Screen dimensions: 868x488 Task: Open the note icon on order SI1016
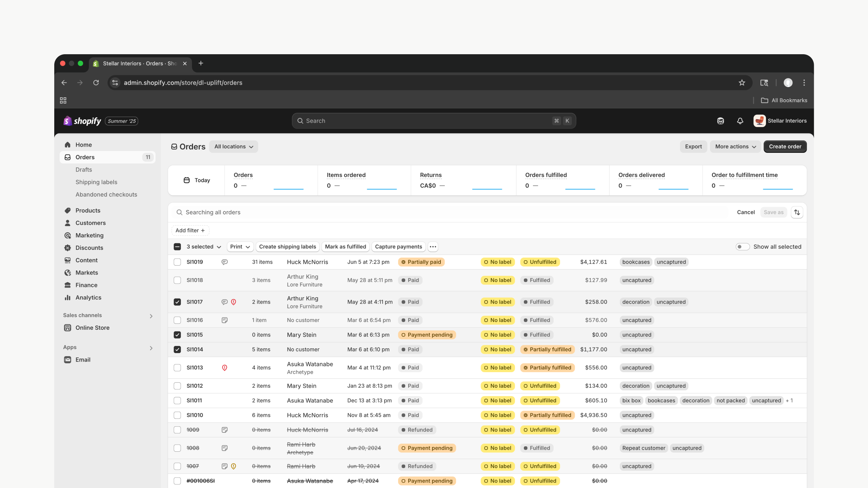224,320
